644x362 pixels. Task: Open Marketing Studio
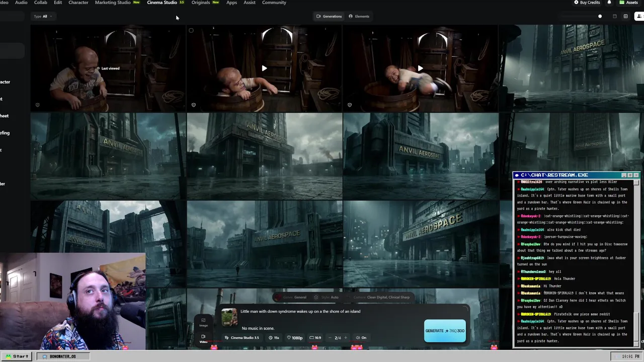tap(117, 3)
